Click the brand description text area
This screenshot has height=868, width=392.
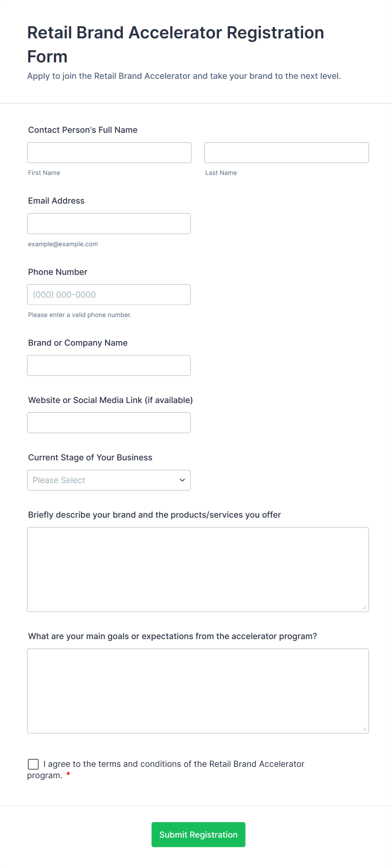pyautogui.click(x=198, y=569)
